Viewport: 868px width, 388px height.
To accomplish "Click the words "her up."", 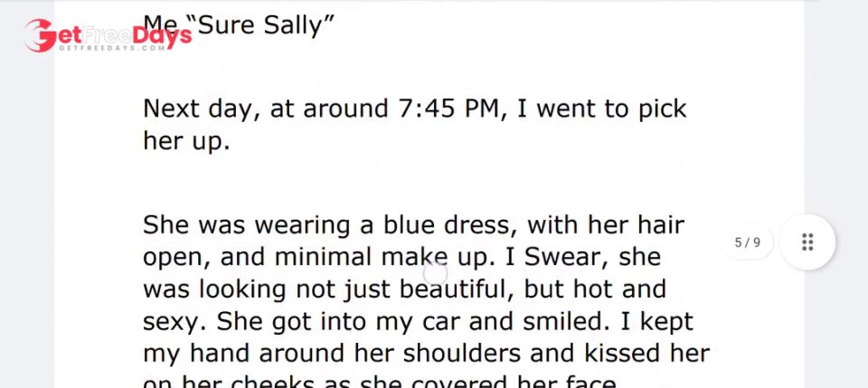I will 186,140.
